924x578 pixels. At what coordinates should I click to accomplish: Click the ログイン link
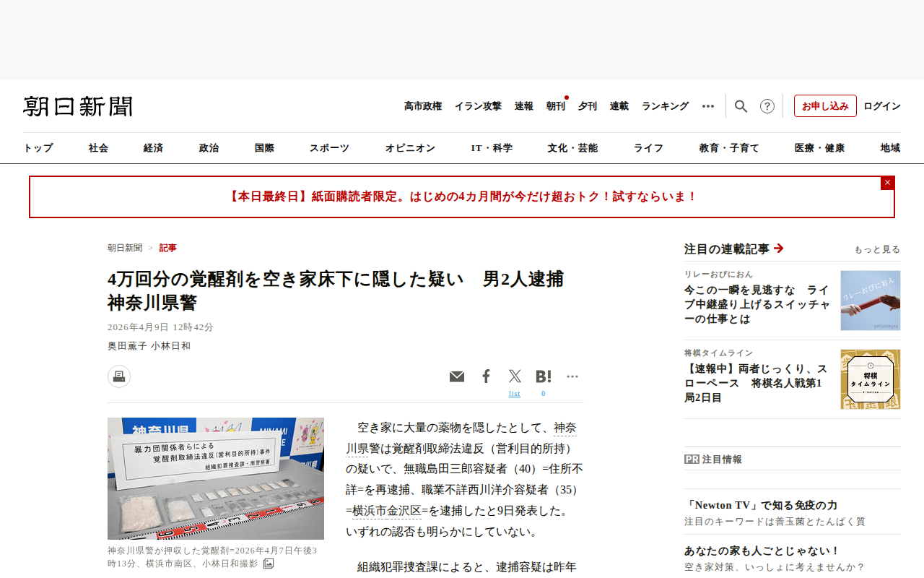pos(882,106)
